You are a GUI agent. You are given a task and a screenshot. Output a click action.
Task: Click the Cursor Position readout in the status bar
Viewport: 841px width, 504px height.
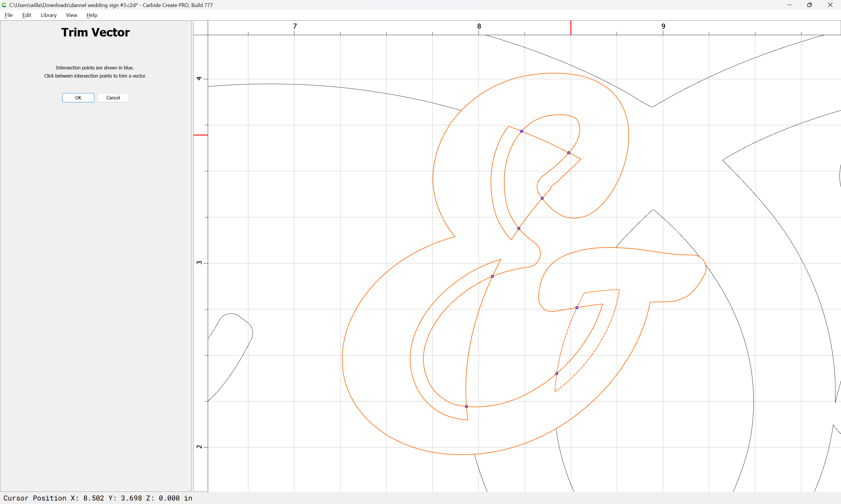click(98, 498)
